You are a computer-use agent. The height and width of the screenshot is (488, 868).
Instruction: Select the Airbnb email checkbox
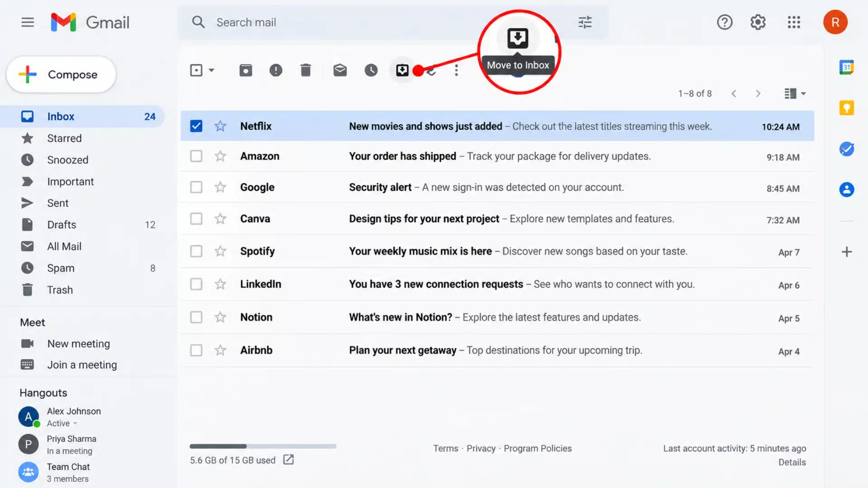[196, 350]
